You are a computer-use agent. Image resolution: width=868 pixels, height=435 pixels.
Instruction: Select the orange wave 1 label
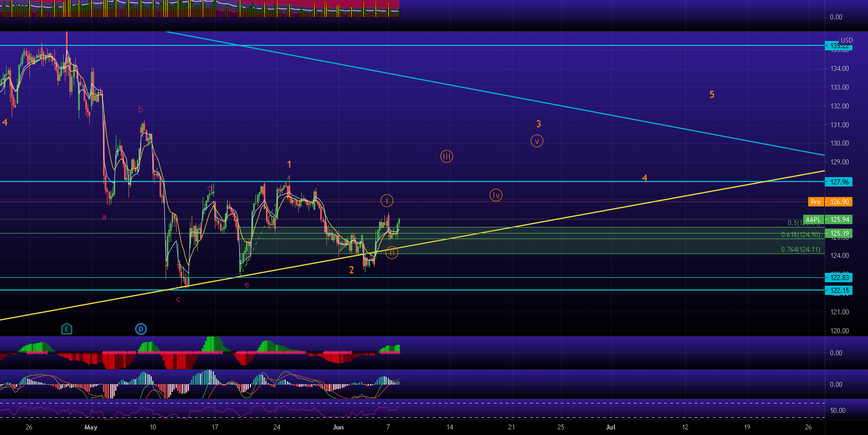point(289,164)
